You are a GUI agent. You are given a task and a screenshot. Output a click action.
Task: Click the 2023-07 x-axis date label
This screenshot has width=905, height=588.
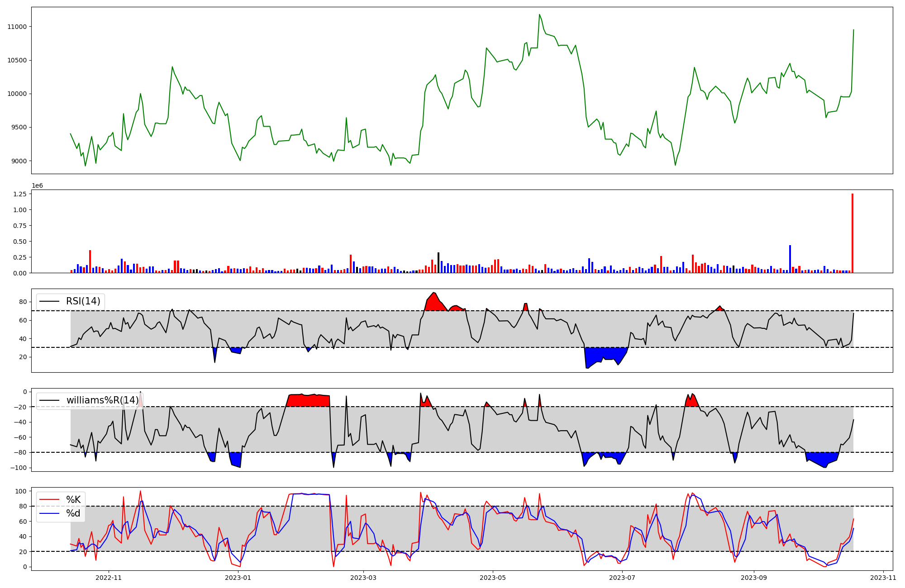(622, 578)
